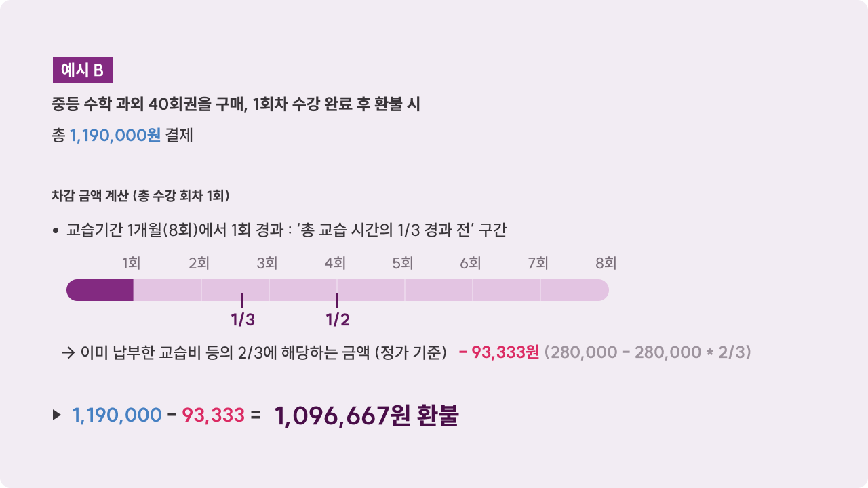
Task: Click the 1/2 marker on progress bar
Action: pos(337,319)
